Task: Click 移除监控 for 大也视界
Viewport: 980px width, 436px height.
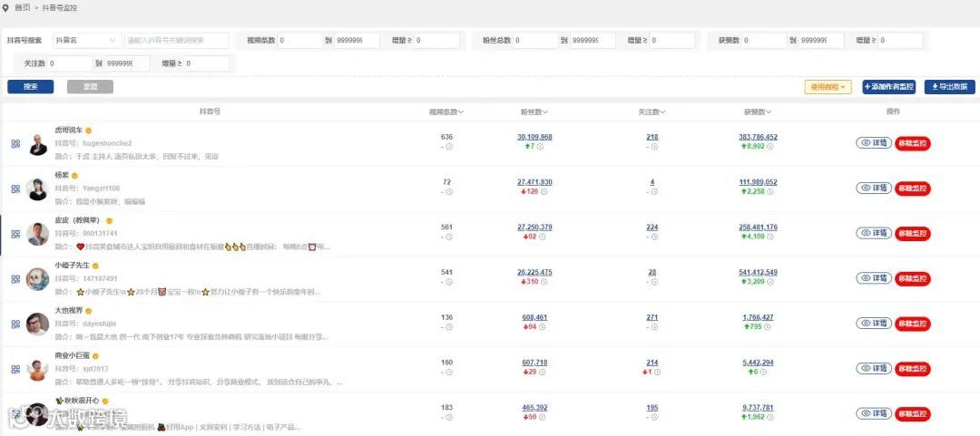Action: (x=913, y=324)
